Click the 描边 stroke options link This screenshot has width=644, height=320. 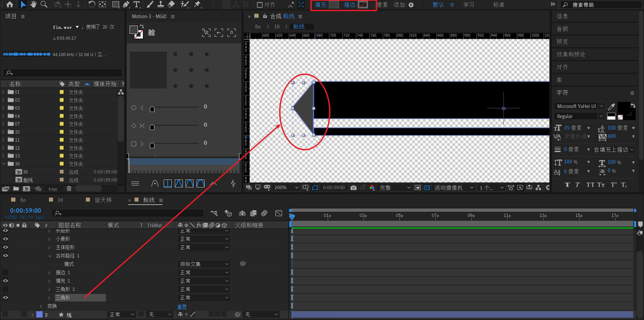(350, 5)
